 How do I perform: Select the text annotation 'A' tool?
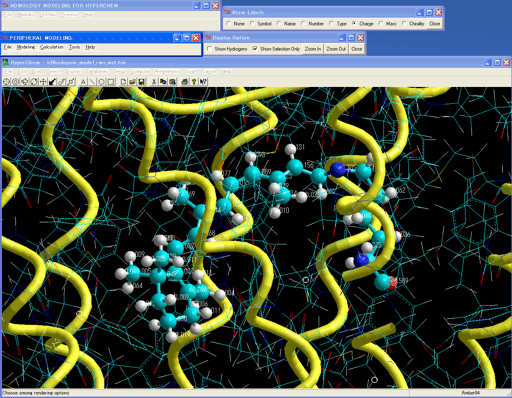click(83, 82)
